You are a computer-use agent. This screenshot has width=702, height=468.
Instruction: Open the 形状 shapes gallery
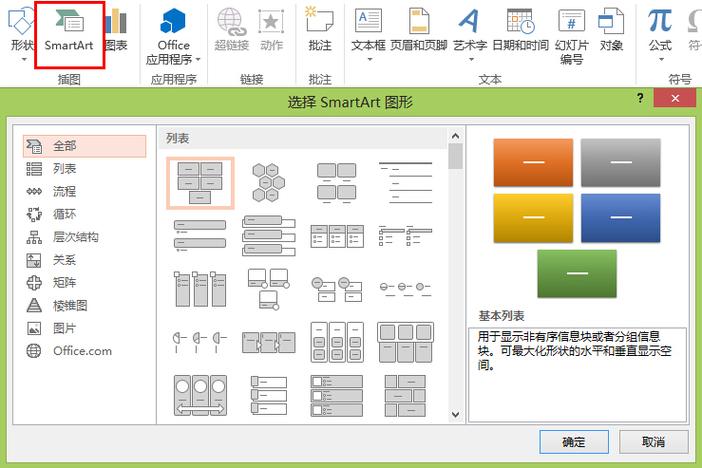tap(21, 34)
